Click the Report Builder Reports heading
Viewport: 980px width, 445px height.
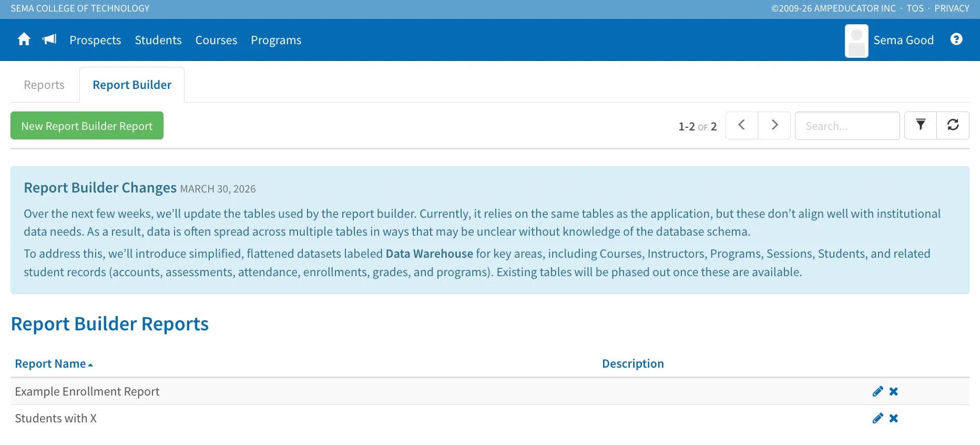(x=110, y=324)
